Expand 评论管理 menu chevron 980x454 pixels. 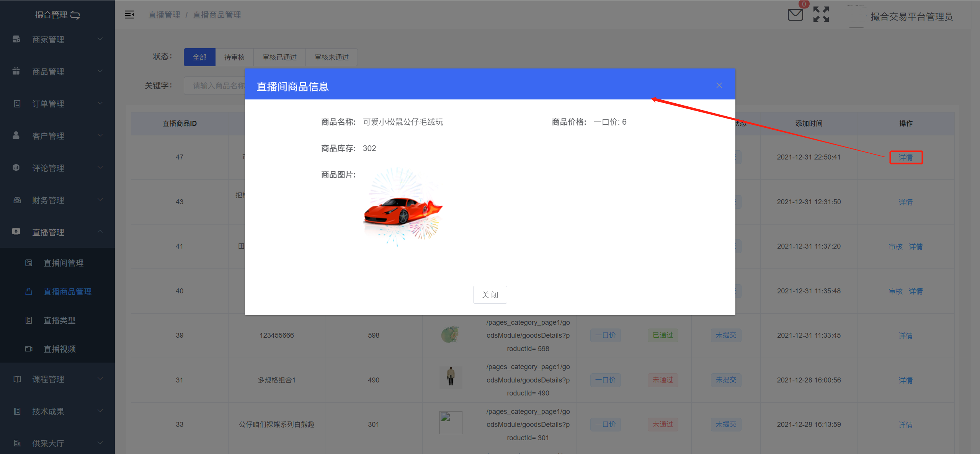point(100,168)
